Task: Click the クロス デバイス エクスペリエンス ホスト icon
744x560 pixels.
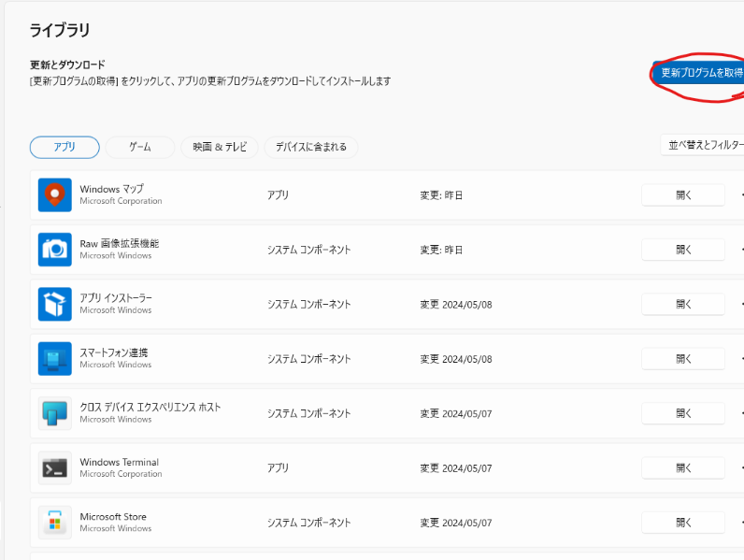Action: [55, 413]
